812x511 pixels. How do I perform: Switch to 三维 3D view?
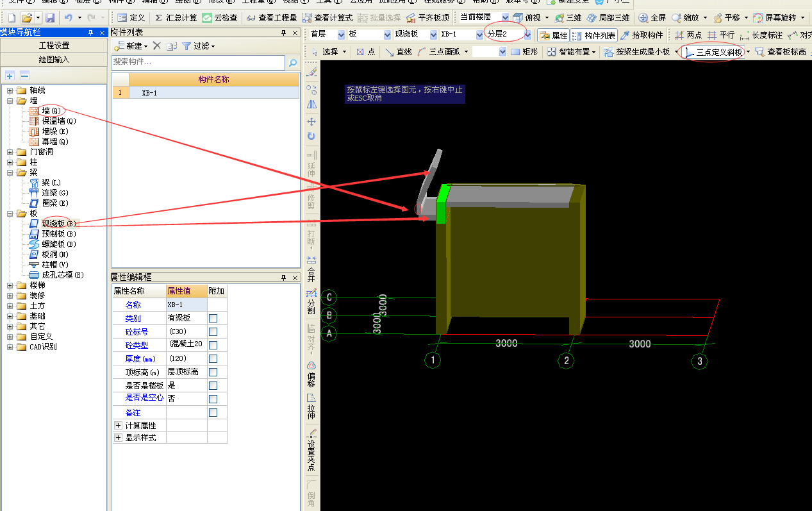pos(568,18)
